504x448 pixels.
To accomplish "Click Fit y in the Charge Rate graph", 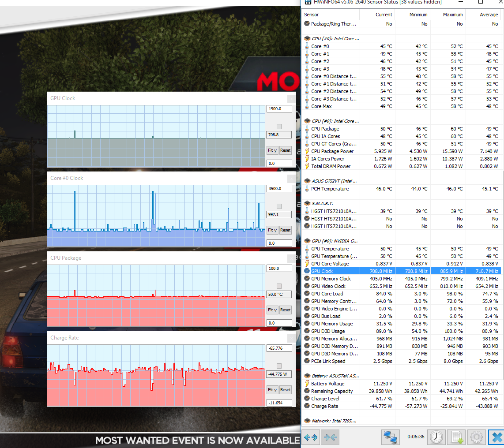I will [272, 389].
